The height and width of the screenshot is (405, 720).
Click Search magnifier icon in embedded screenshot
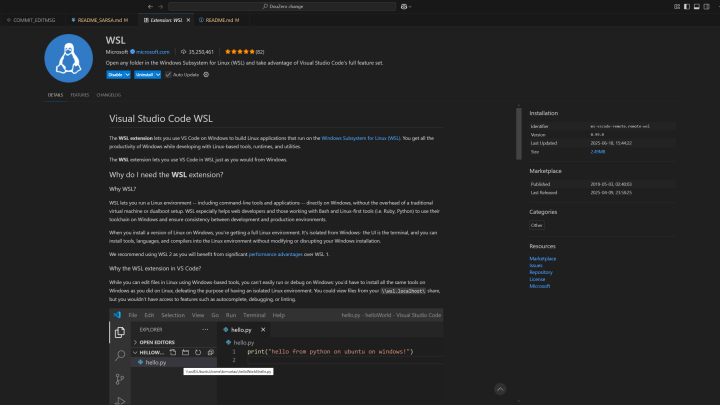click(x=120, y=355)
